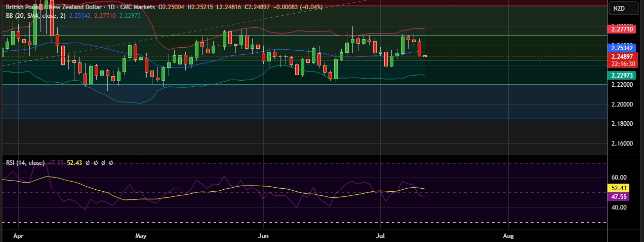This screenshot has width=644, height=242.
Task: Click the green BB lower value 2.22973 in the legend
Action: 130,16
